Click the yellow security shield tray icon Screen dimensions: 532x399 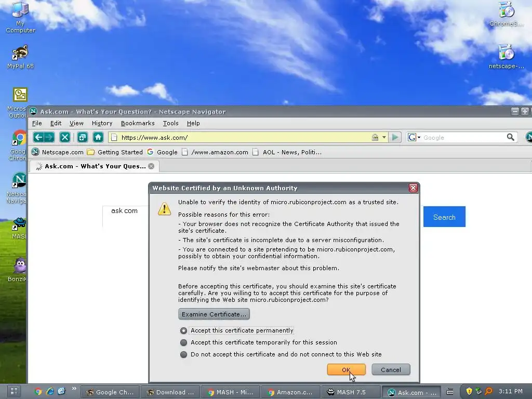click(469, 392)
